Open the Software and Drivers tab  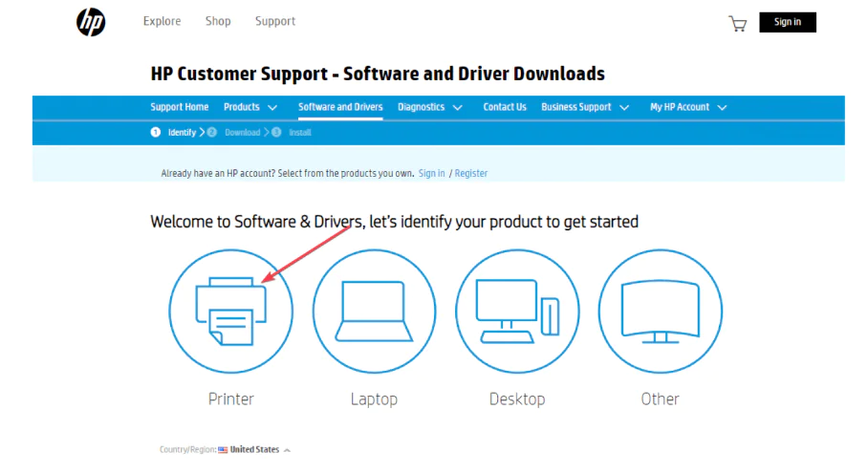pos(340,107)
